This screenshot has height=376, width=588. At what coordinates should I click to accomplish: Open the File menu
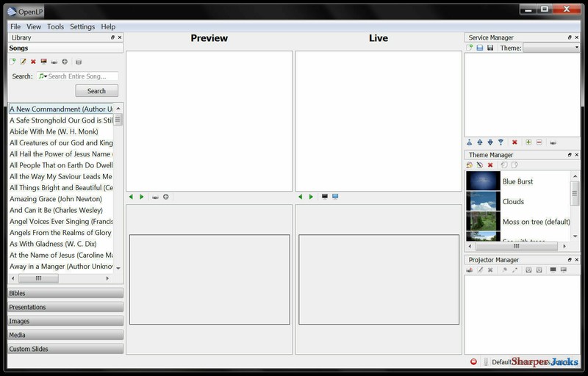coord(15,26)
